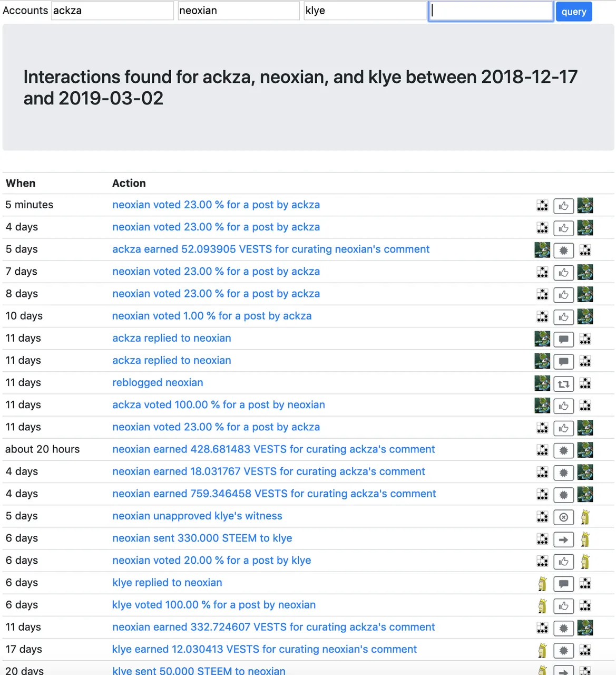
Task: Select the neoxian account input field
Action: coord(239,11)
